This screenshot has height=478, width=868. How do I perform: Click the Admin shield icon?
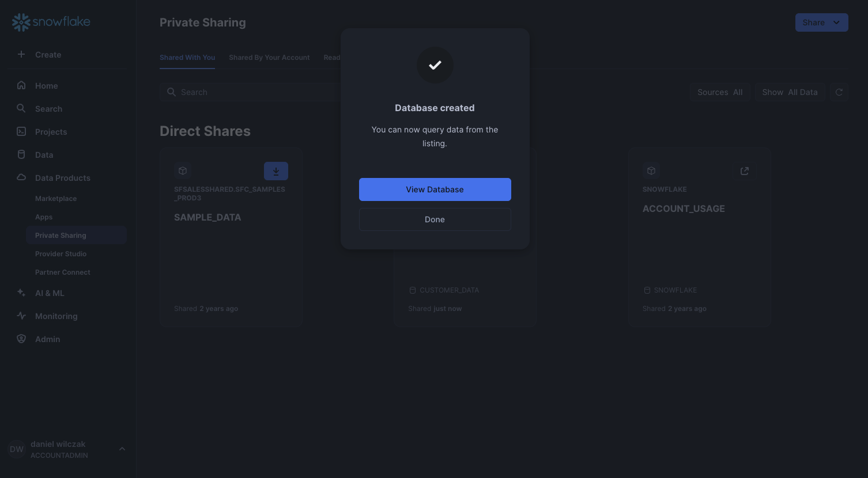(21, 339)
